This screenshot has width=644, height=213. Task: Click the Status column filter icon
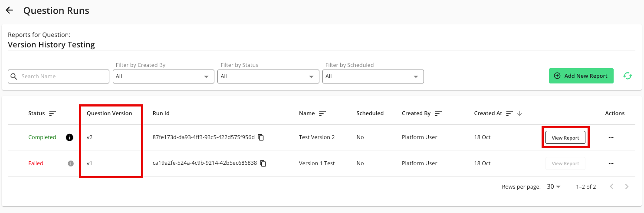point(53,113)
